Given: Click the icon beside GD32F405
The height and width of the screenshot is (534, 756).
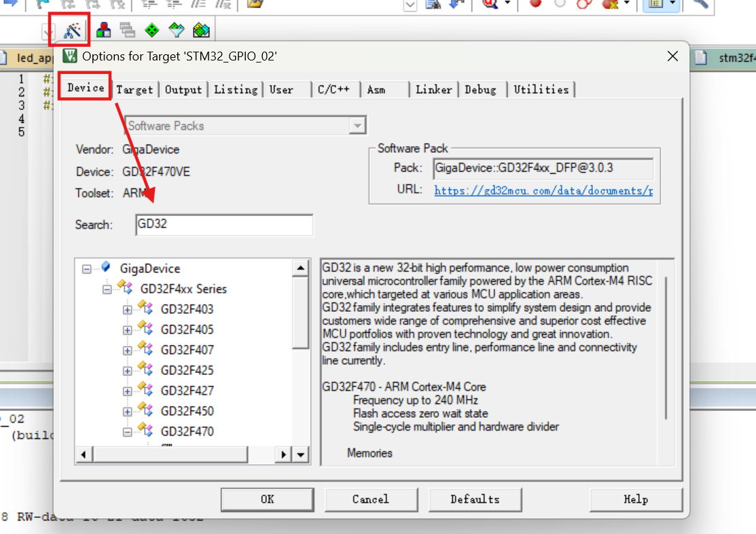Looking at the screenshot, I should pos(145,329).
